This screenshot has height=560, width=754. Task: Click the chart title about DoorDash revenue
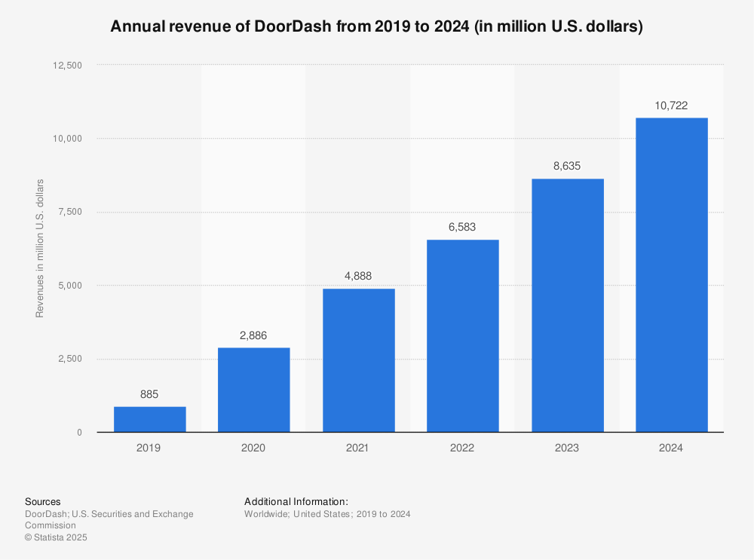pyautogui.click(x=376, y=26)
